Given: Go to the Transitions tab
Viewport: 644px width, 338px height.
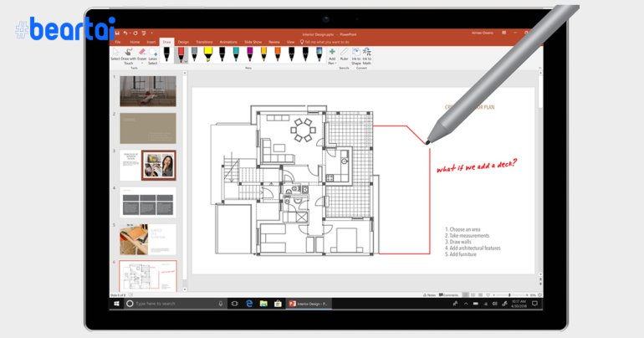Looking at the screenshot, I should tap(203, 41).
